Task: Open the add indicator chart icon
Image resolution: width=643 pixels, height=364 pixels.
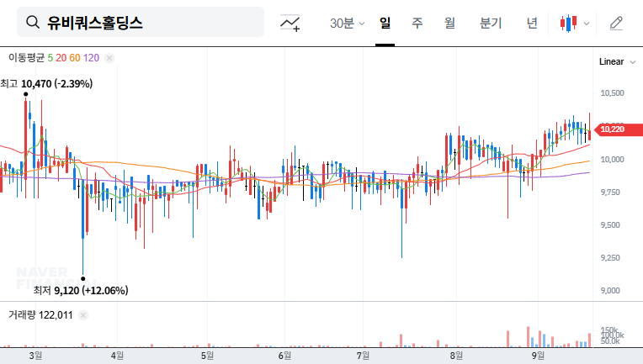Action: (290, 23)
